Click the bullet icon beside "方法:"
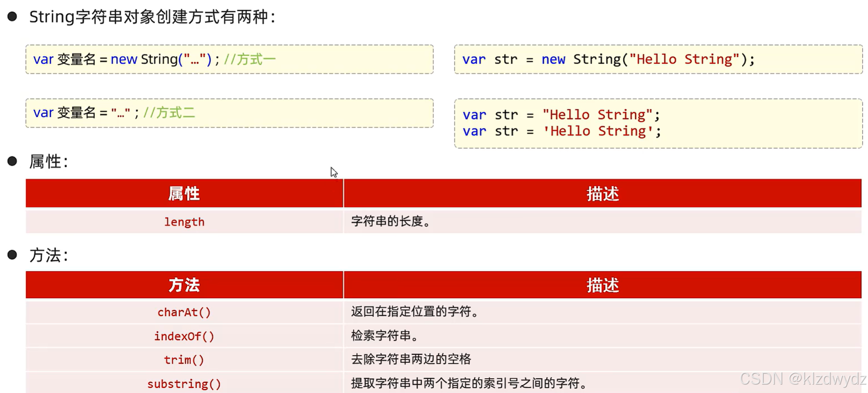Viewport: 868px width, 393px height. click(12, 254)
